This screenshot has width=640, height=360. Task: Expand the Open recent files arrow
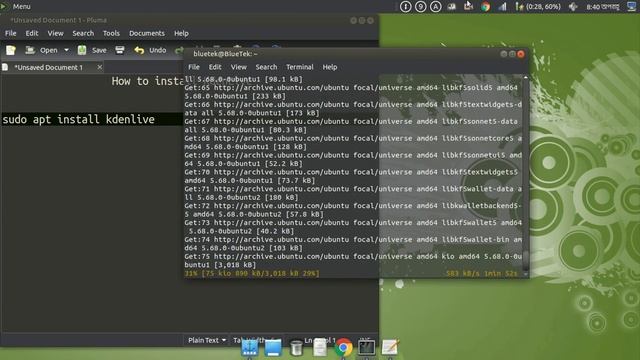coord(66,50)
